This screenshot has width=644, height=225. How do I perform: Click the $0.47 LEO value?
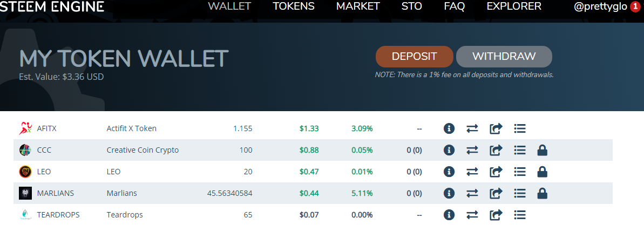click(x=309, y=172)
